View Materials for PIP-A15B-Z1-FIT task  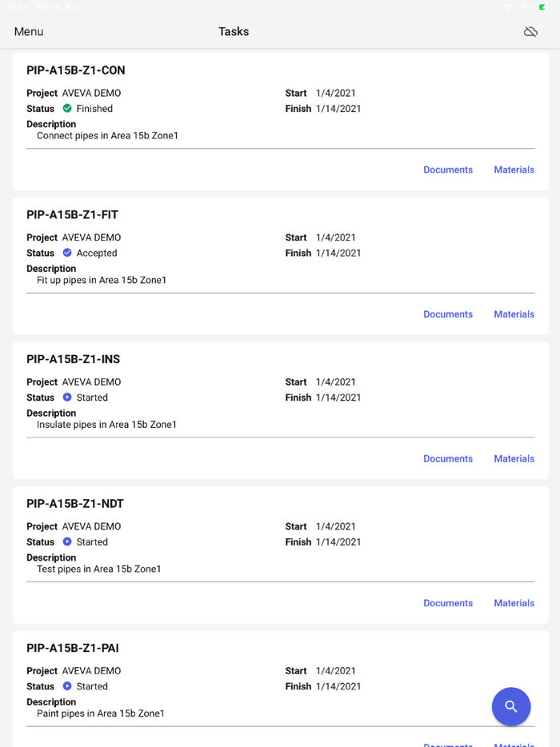tap(514, 314)
